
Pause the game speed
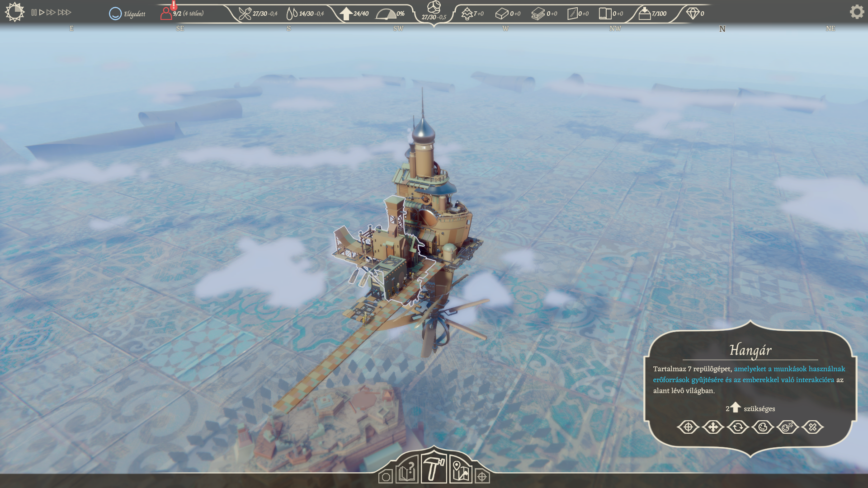coord(34,13)
